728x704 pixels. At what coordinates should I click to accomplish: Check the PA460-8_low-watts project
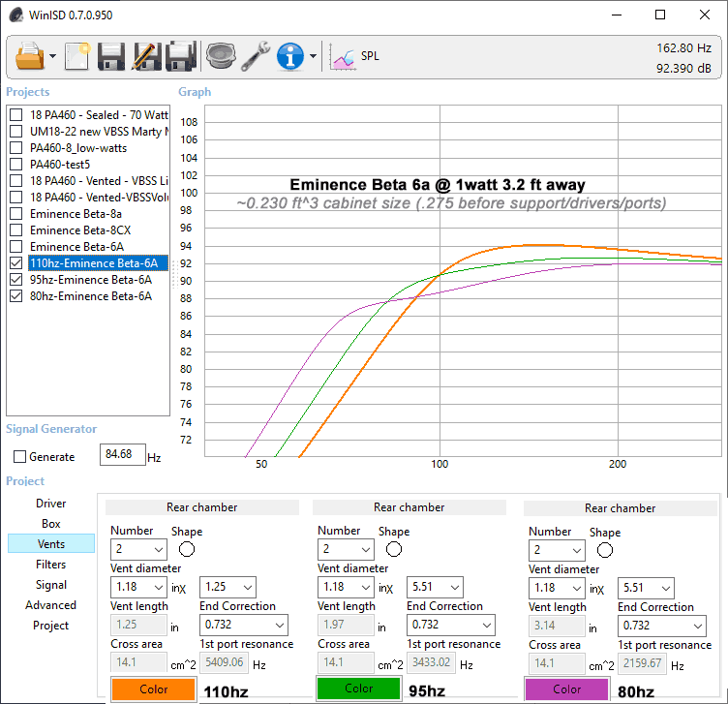(x=16, y=147)
